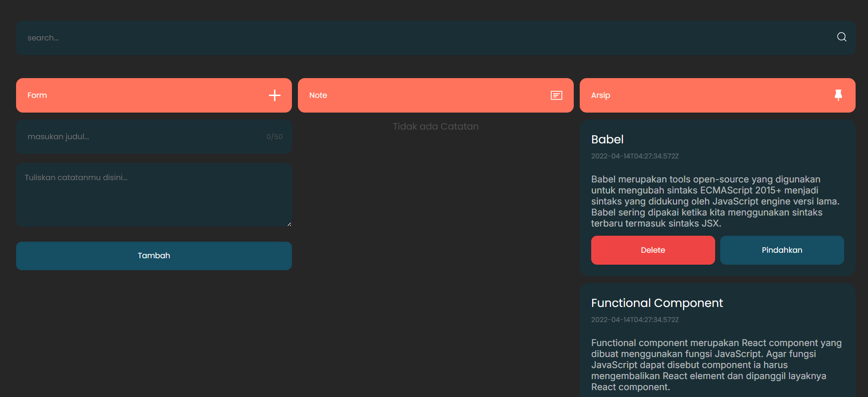The height and width of the screenshot is (397, 868).
Task: Click the 0/50 character counter
Action: tap(274, 136)
